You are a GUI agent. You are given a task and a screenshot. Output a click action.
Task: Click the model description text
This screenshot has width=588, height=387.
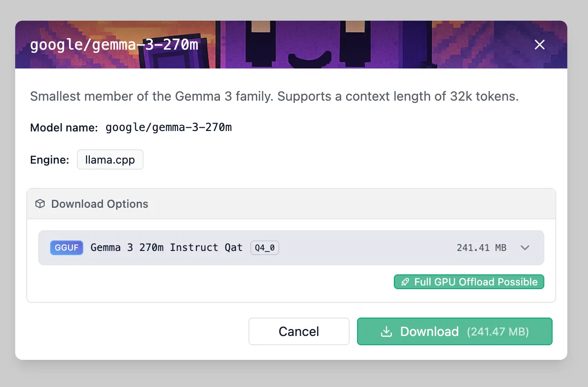pyautogui.click(x=274, y=97)
